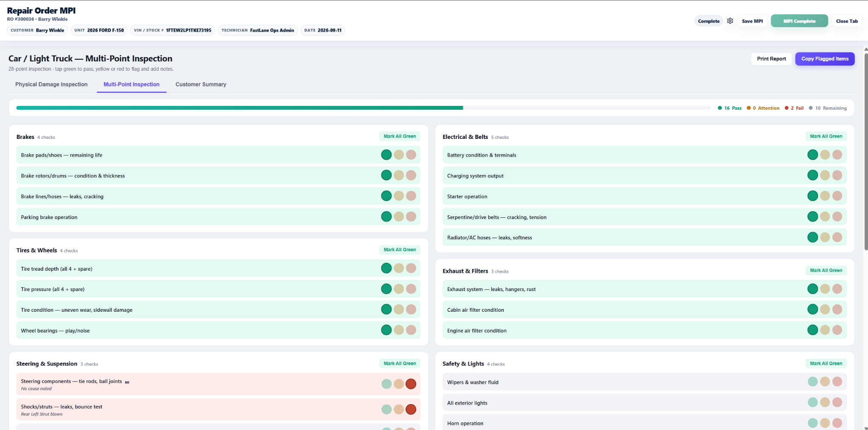Mark All exterior lights yellow attention
The height and width of the screenshot is (430, 868).
(825, 402)
